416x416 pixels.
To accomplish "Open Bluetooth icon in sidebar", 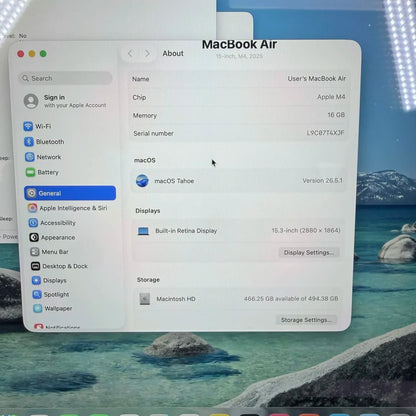I will (x=29, y=142).
